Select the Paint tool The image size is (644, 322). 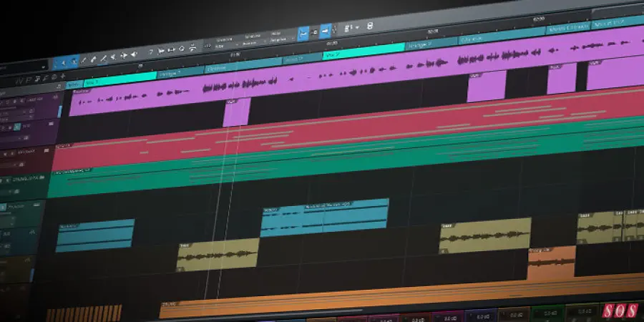pyautogui.click(x=103, y=59)
